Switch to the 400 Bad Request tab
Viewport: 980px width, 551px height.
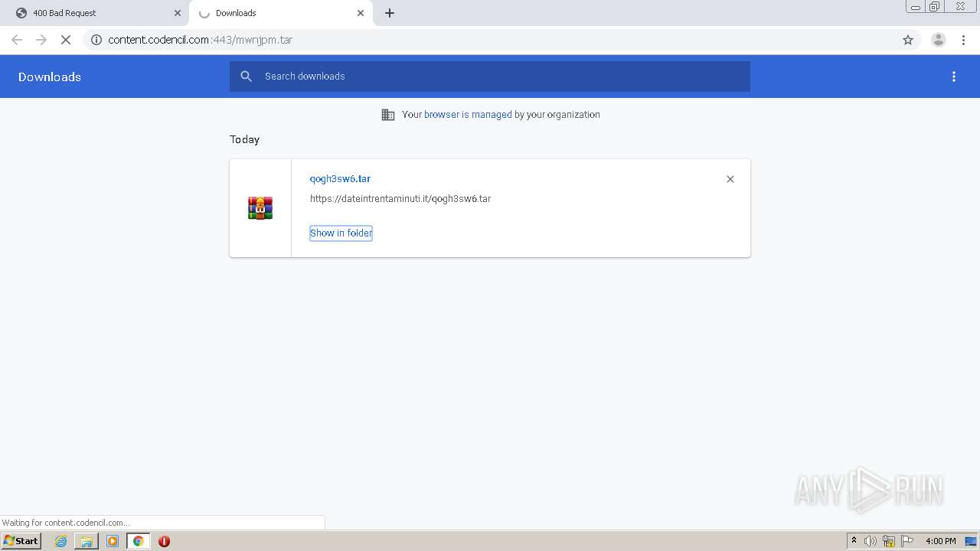[x=96, y=13]
